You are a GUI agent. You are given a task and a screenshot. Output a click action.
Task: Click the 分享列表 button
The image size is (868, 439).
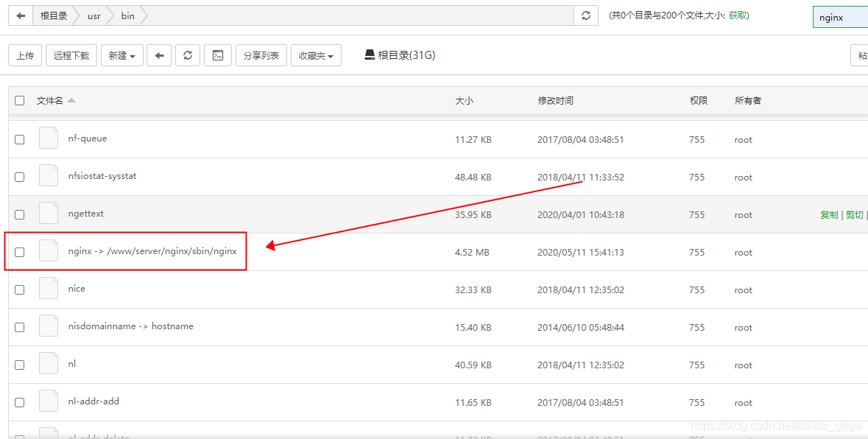261,55
